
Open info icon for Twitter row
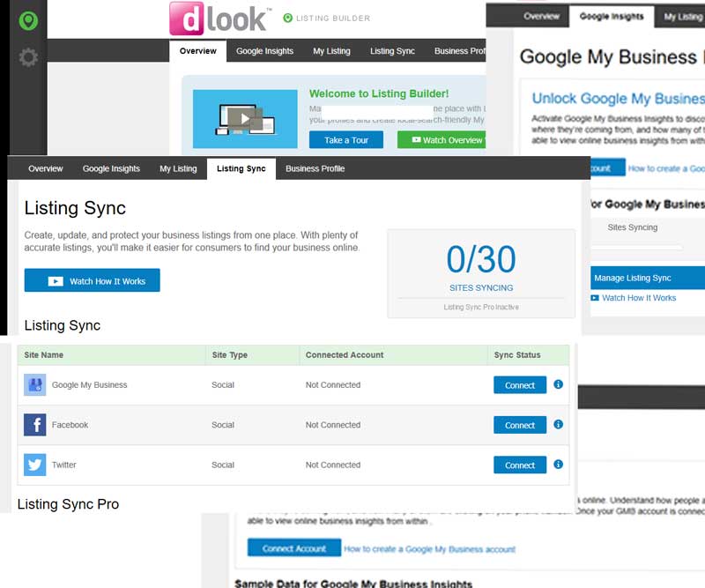tap(558, 465)
